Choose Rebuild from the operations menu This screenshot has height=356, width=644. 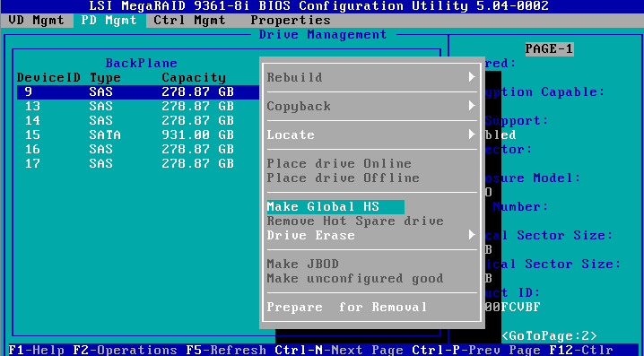click(x=295, y=77)
